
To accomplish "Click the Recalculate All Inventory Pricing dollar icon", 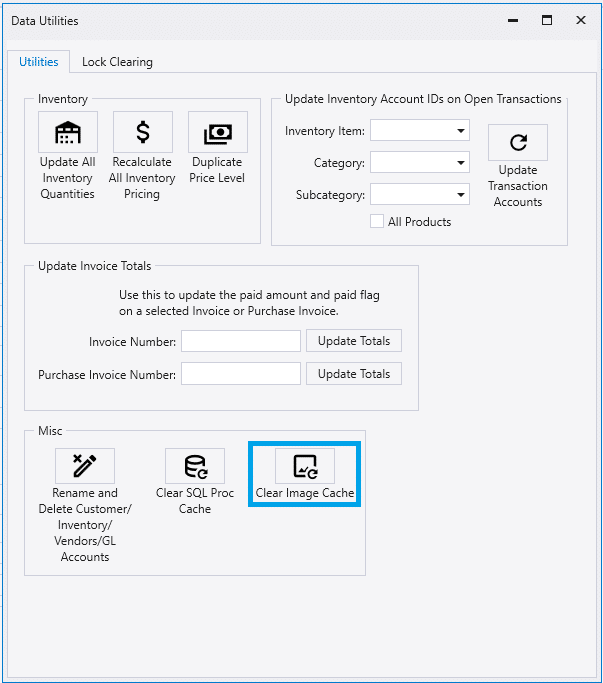I will (x=143, y=132).
